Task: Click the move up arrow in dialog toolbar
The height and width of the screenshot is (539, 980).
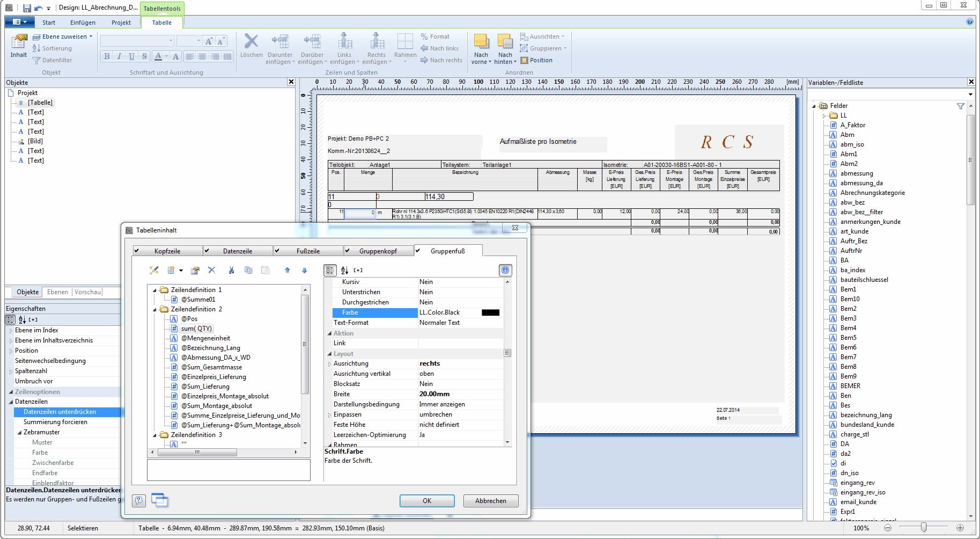Action: pos(287,271)
